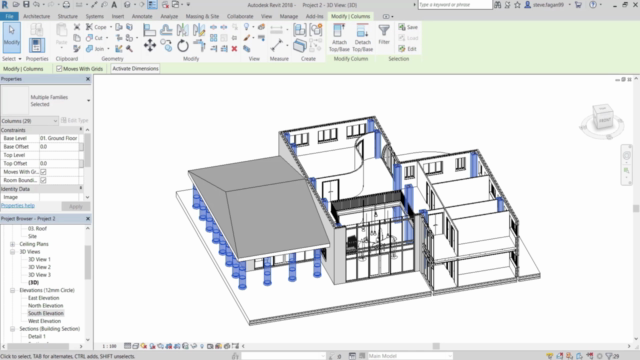Collapse the Constraints property group

click(x=81, y=129)
